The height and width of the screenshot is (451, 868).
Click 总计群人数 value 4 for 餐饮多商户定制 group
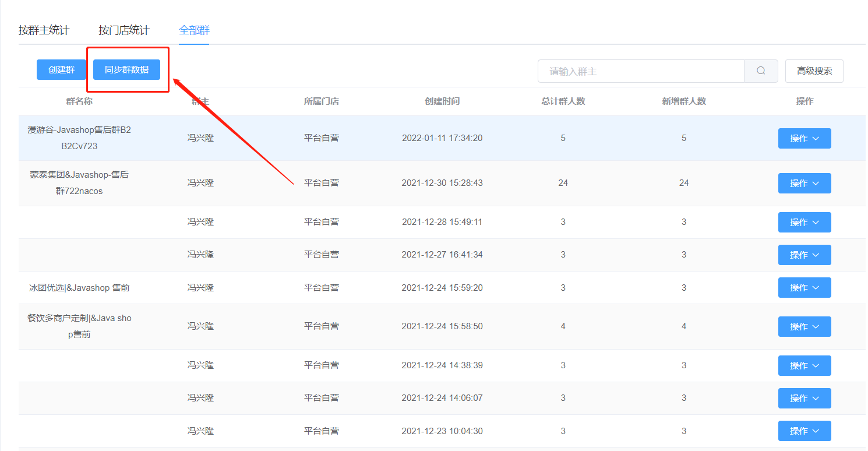click(x=563, y=326)
